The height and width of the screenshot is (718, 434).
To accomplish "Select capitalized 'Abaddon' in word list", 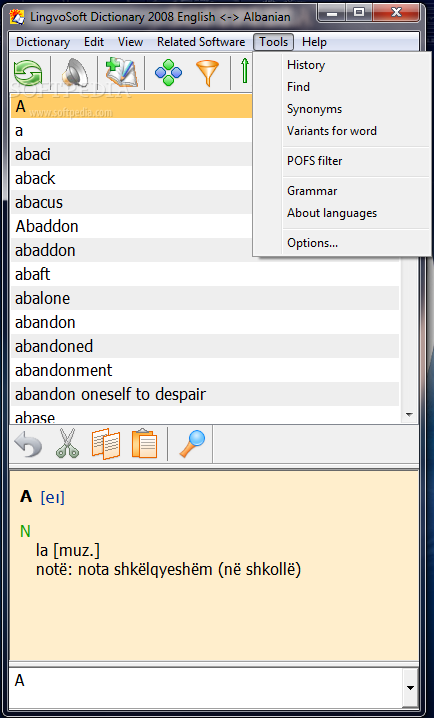I will (131, 226).
